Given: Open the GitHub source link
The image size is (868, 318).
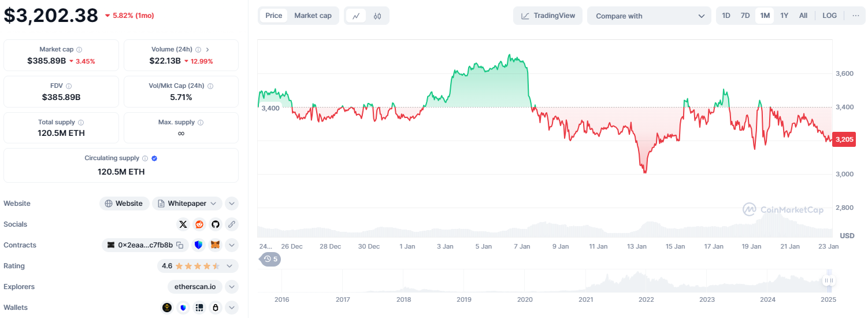Looking at the screenshot, I should [216, 224].
